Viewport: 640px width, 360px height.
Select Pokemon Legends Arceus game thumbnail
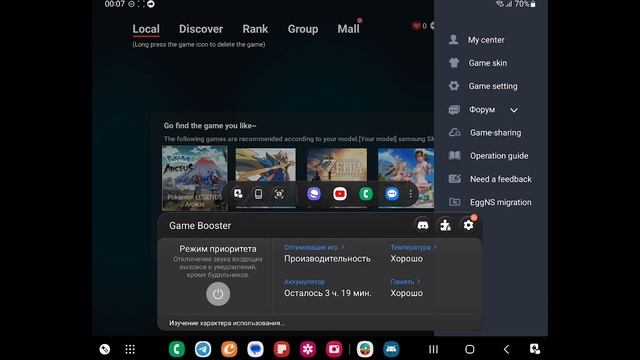[x=195, y=178]
